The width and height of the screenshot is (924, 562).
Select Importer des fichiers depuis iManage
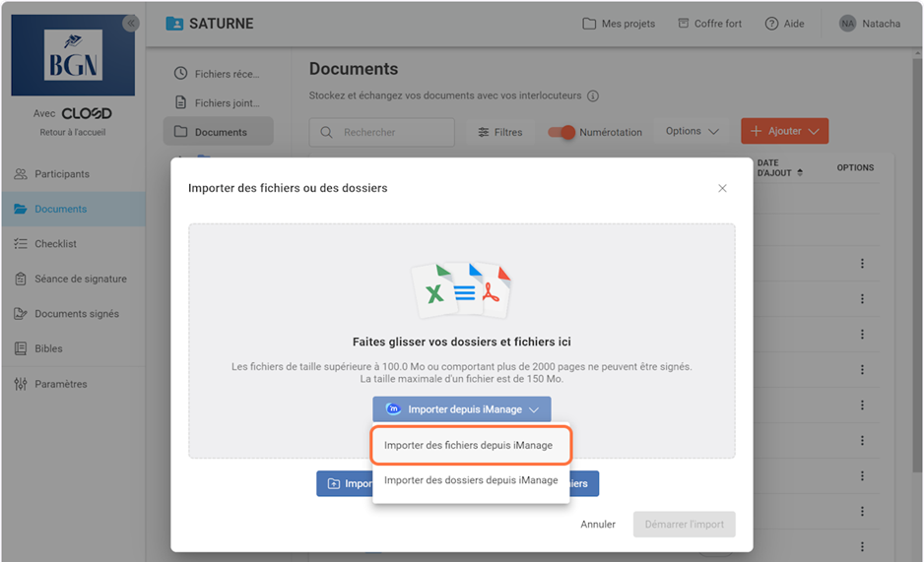469,445
